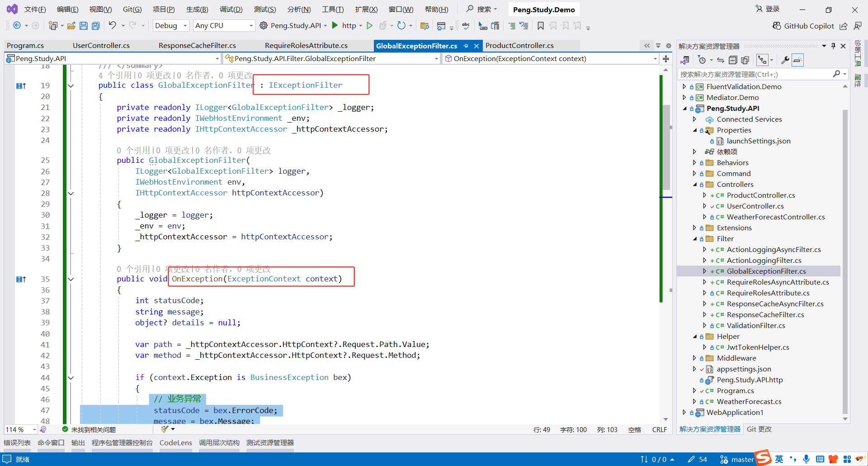The image size is (868, 466).
Task: Toggle the nested files view button
Action: pos(763,60)
